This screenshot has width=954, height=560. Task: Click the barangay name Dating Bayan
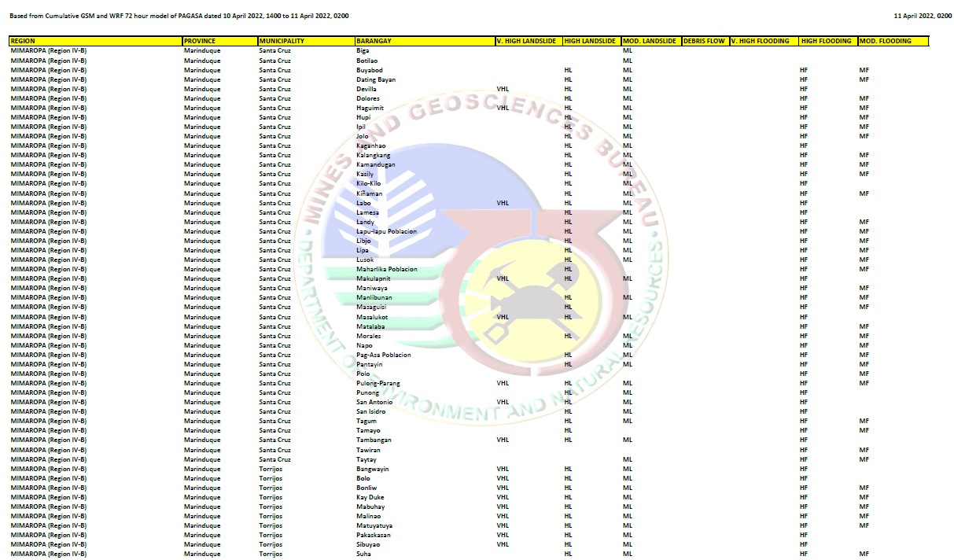point(376,79)
